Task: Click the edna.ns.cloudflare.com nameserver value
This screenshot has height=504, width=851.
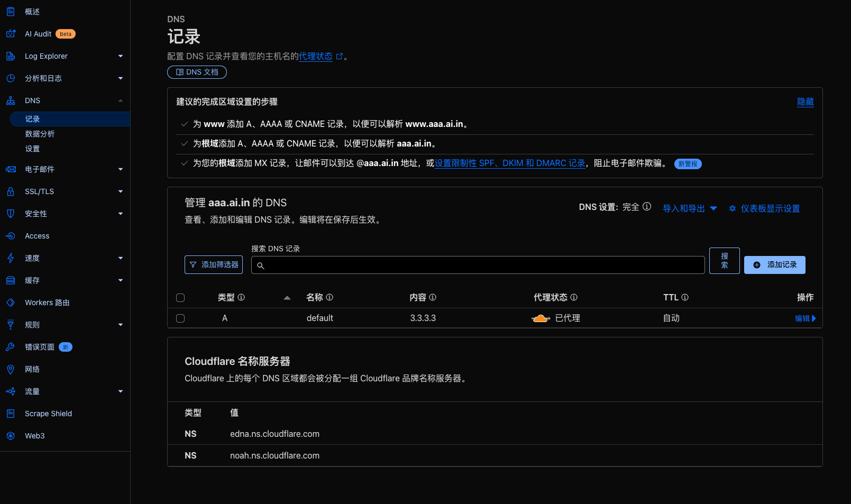Action: click(x=274, y=434)
